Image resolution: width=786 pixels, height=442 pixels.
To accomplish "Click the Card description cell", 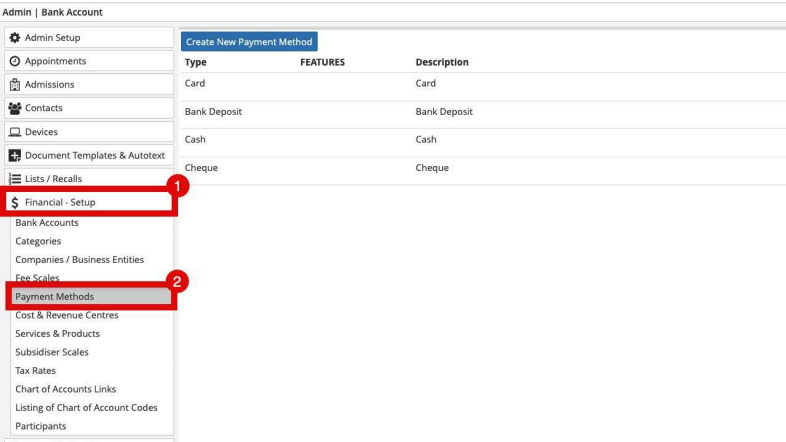I will click(x=426, y=83).
